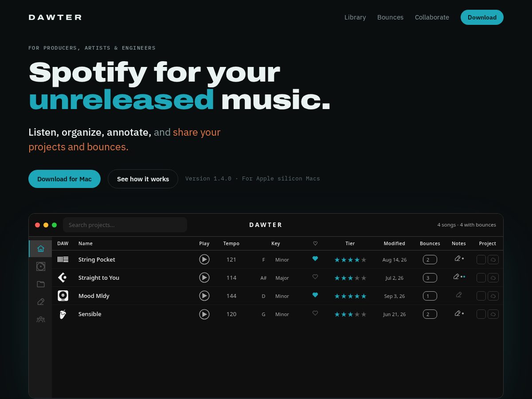Open bounces badge 1 for Mood Mldy
532x399 pixels.
point(430,296)
